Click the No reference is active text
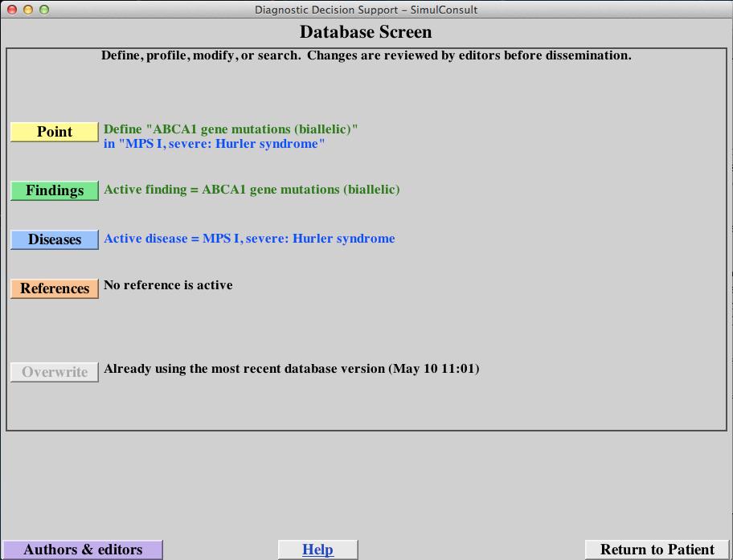 pos(168,284)
